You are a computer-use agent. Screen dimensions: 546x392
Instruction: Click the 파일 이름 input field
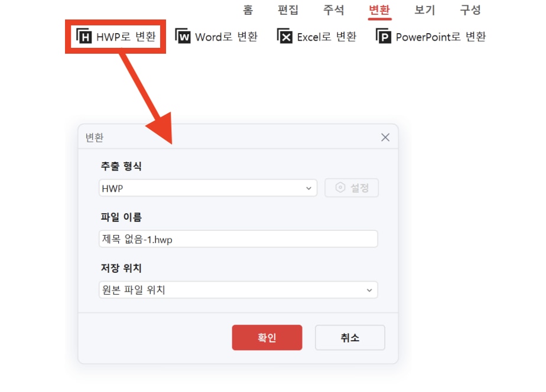coord(238,239)
